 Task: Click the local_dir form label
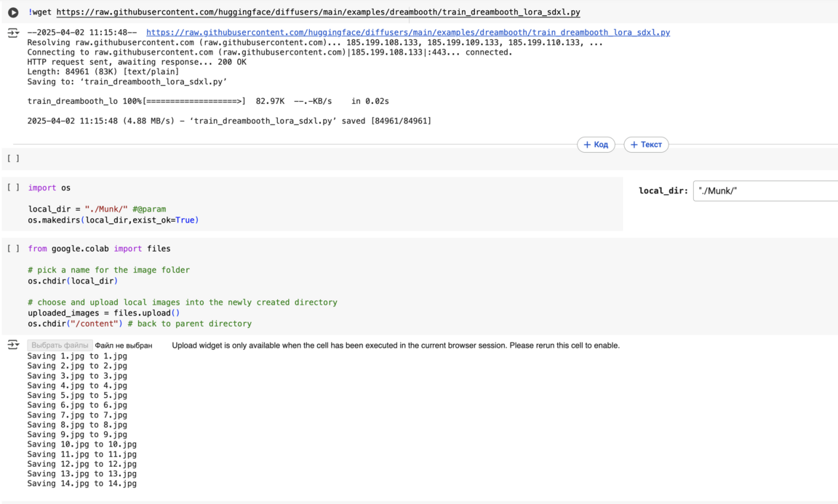pyautogui.click(x=663, y=191)
